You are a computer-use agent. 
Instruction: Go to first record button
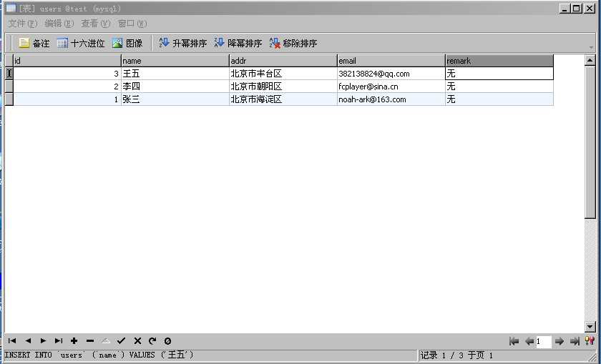[12, 340]
